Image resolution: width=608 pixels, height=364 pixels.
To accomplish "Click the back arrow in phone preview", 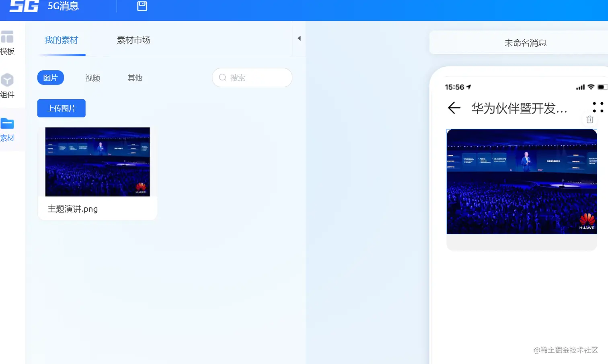I will pyautogui.click(x=454, y=108).
